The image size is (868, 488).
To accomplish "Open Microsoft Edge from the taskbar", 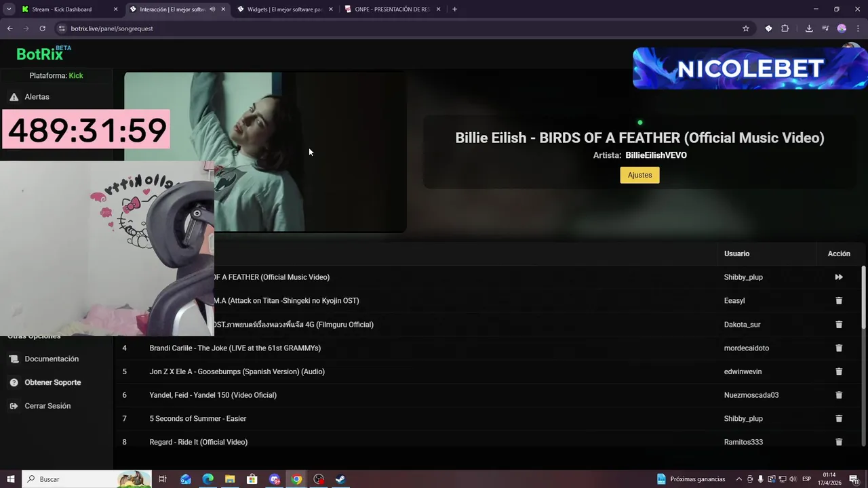I will (x=208, y=479).
